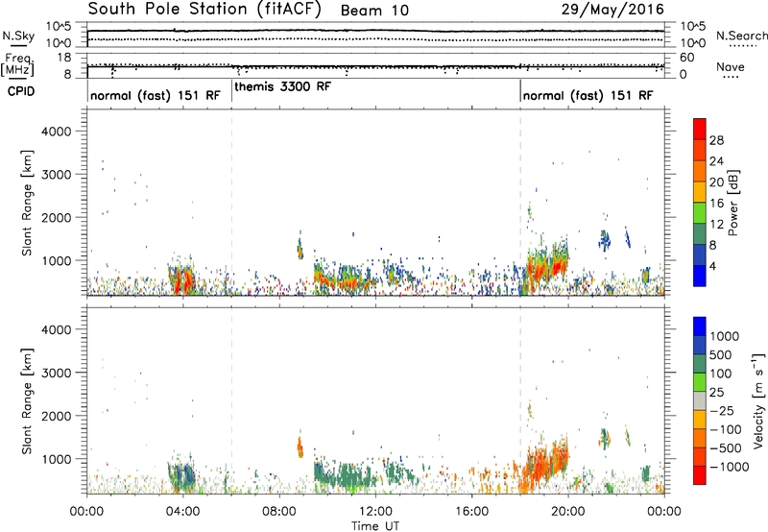Click the '28' tick on the Power color bar
Viewport: 768px width, 532px height.
[x=716, y=140]
